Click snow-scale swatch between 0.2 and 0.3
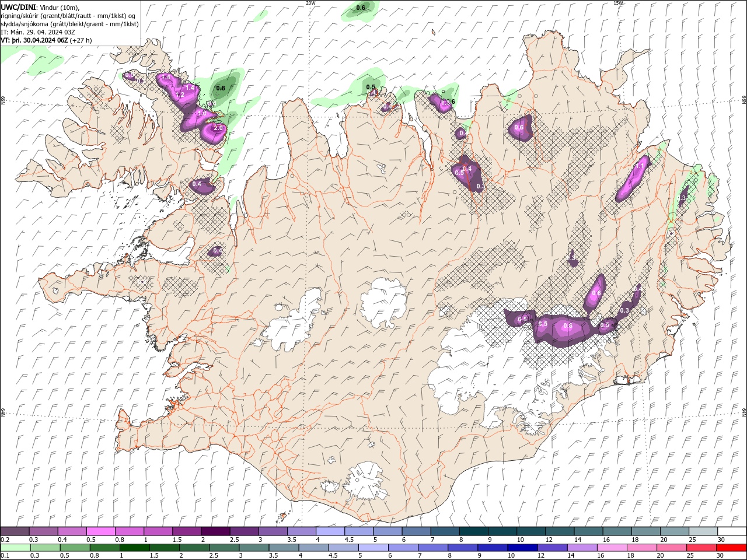This screenshot has height=560, width=747. click(x=15, y=531)
